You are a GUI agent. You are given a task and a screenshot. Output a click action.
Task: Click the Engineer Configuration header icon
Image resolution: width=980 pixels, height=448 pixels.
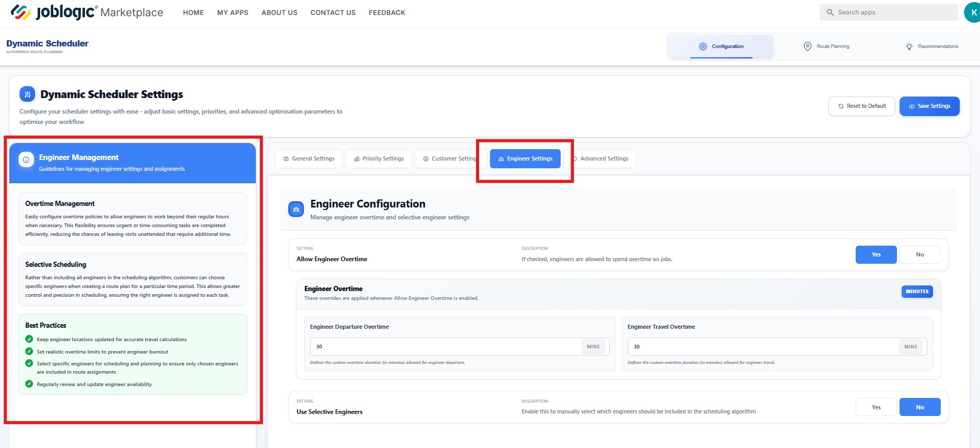coord(296,209)
